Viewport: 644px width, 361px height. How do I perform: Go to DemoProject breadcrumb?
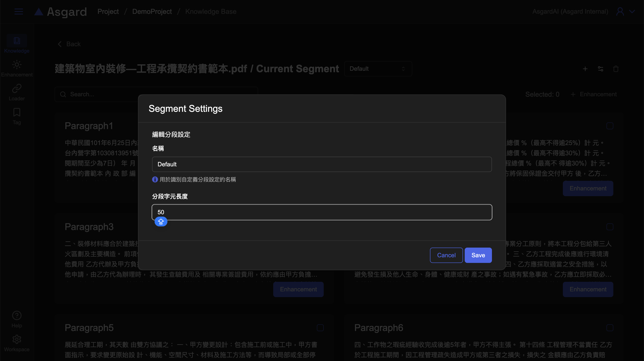(152, 12)
